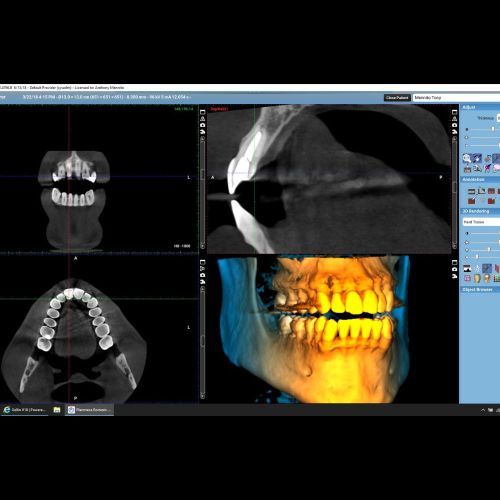Maximize the sagittal view pane

(454, 112)
